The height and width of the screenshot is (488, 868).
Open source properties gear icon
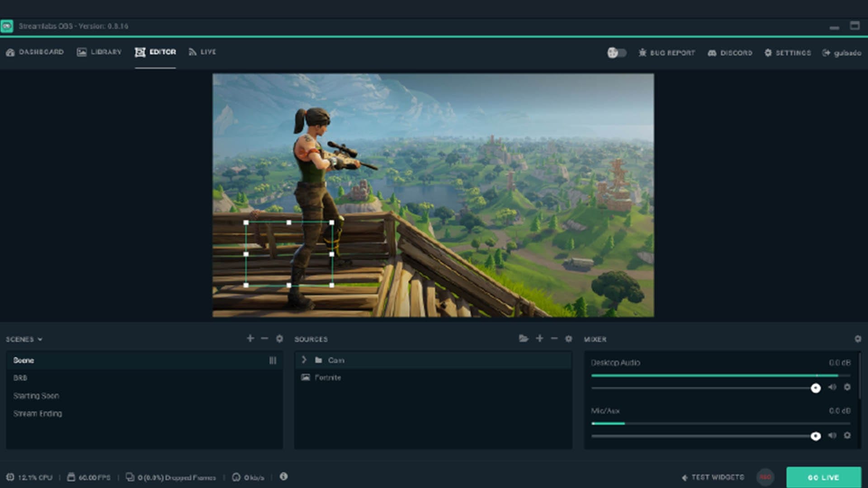click(x=569, y=338)
